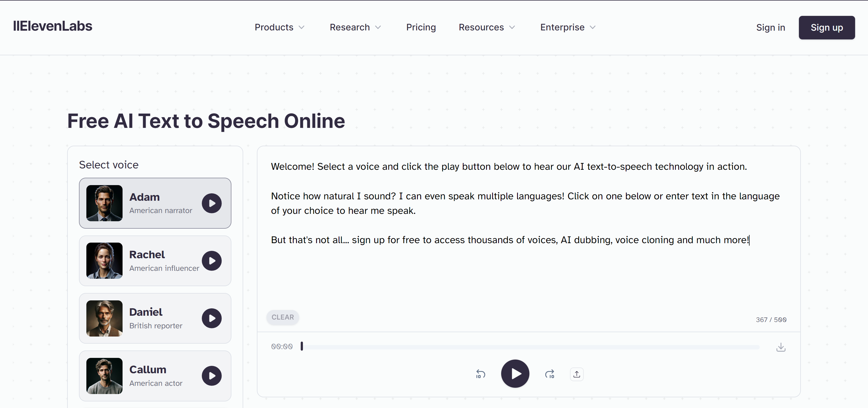Screen dimensions: 868x408
Task: Click the main large play button
Action: tap(515, 374)
